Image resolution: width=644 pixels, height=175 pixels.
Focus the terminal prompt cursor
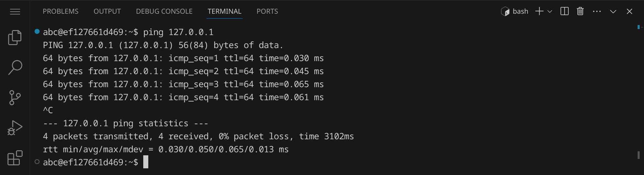[x=146, y=162]
